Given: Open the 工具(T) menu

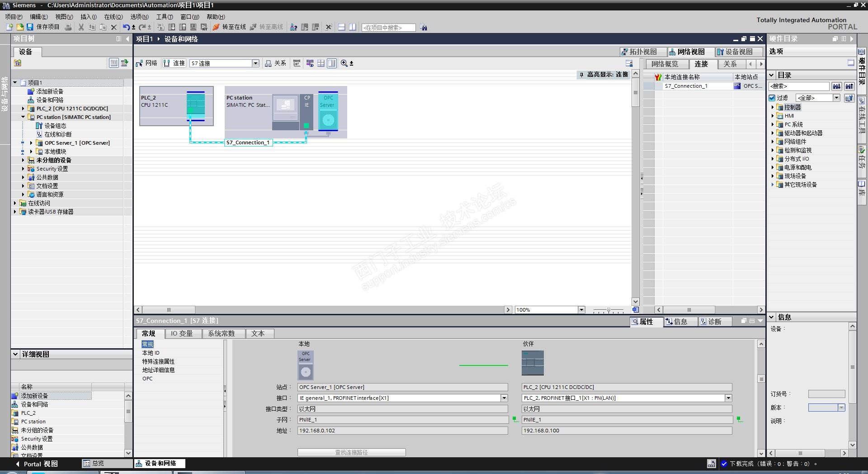Looking at the screenshot, I should tap(165, 17).
